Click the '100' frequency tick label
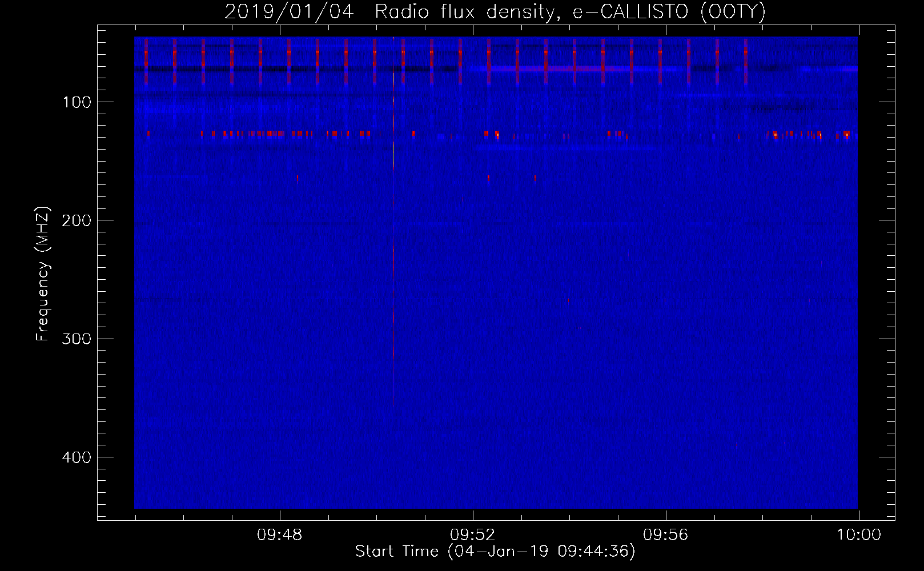Image resolution: width=924 pixels, height=571 pixels. (77, 102)
